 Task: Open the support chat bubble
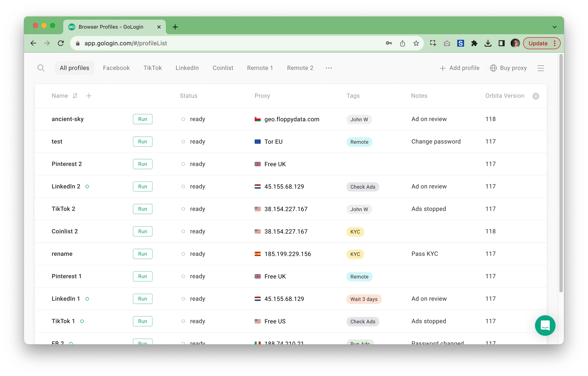tap(545, 325)
